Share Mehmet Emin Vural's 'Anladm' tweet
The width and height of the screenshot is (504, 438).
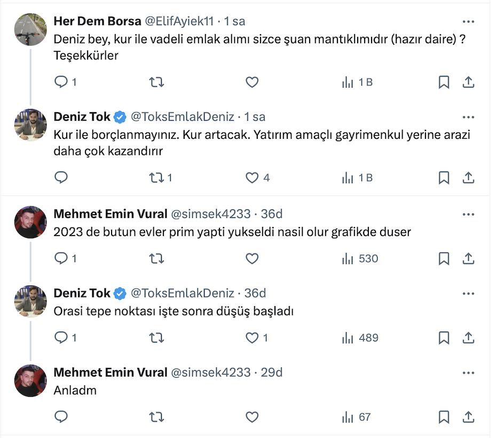468,417
